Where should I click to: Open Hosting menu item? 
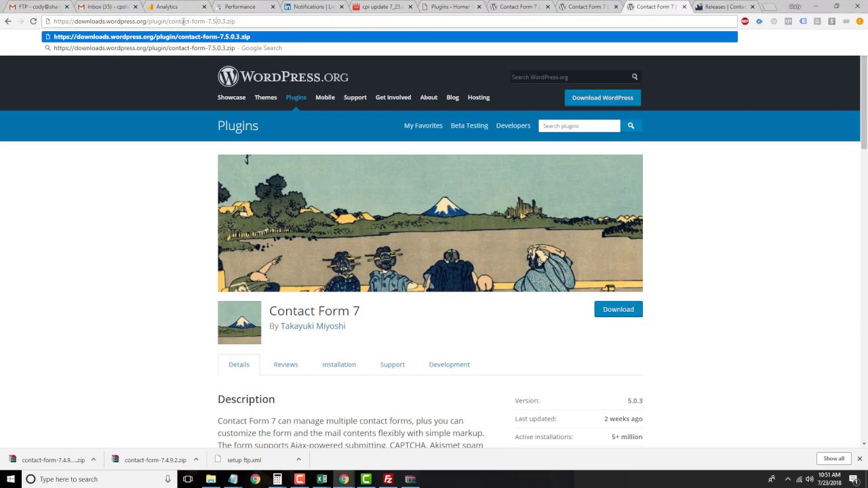tap(478, 97)
